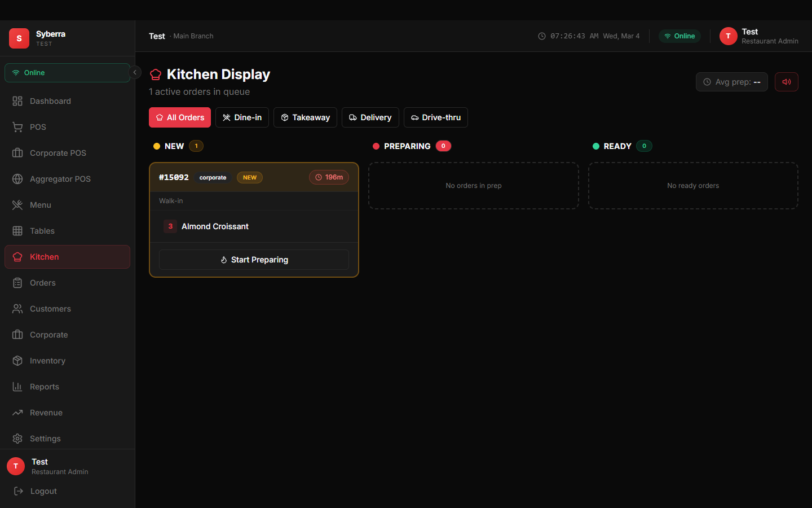This screenshot has height=508, width=812.
Task: Select the Almond Croissant order item
Action: pos(215,226)
